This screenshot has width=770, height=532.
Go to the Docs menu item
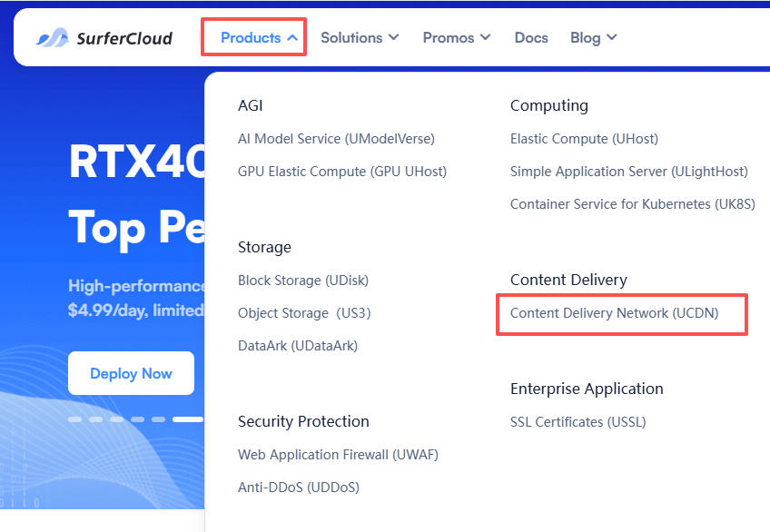pos(531,38)
